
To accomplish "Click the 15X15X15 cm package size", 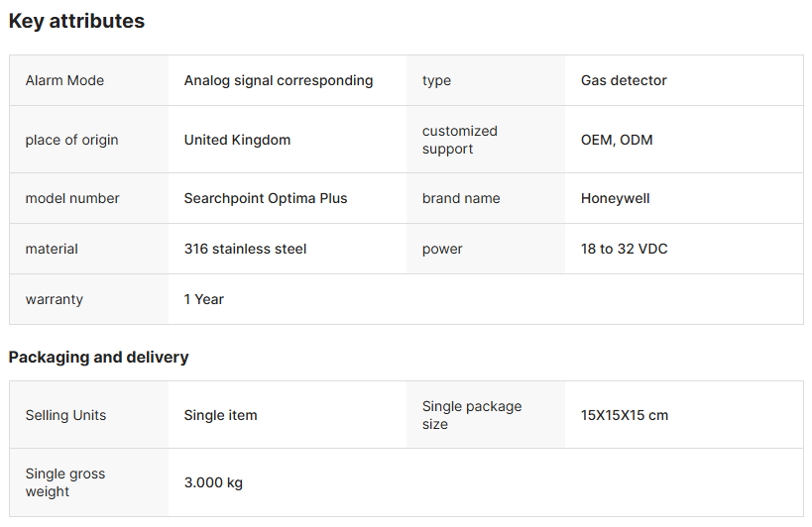I will 625,415.
